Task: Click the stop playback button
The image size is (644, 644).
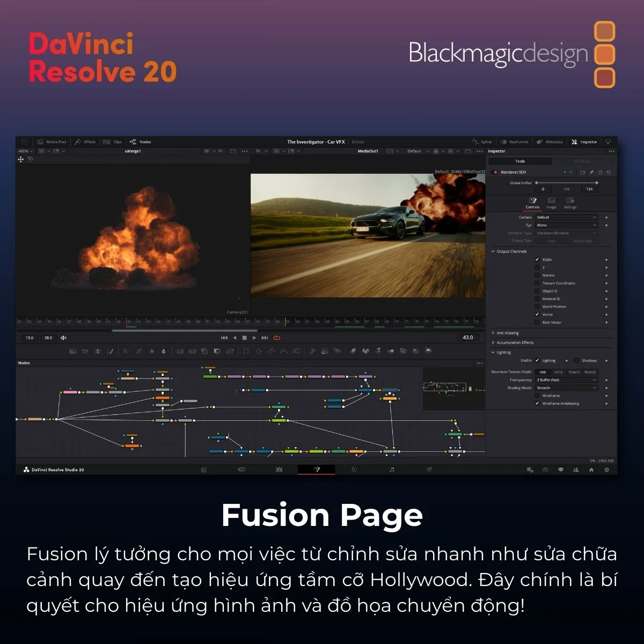Action: 244,338
